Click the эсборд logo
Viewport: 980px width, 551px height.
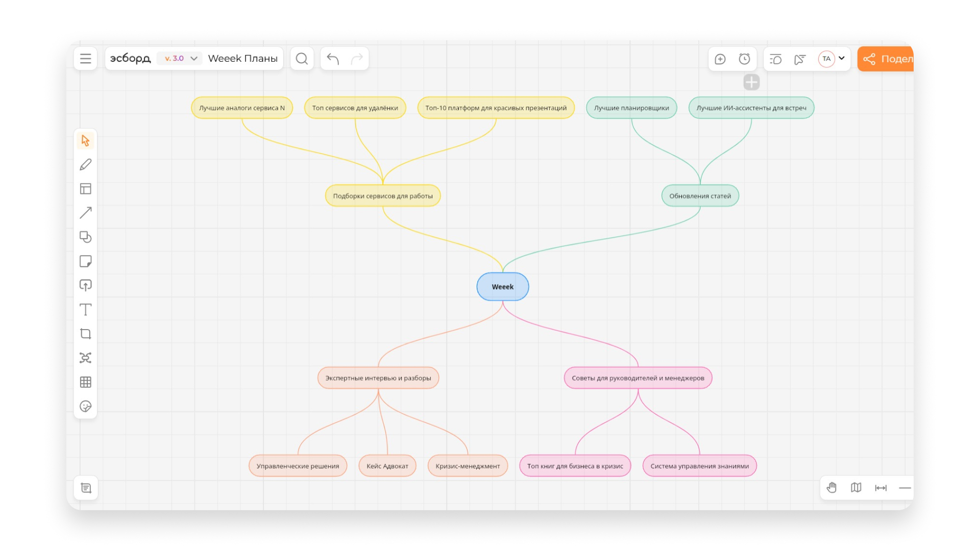pos(130,58)
